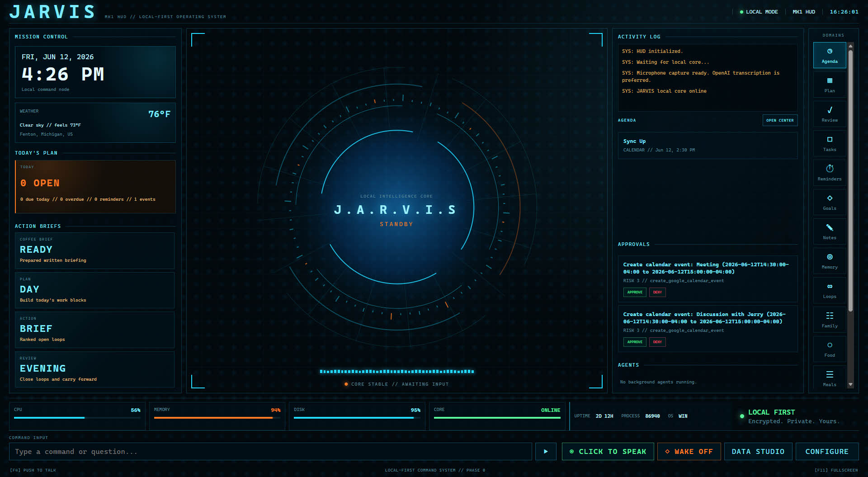Open DATA STUDIO
The width and height of the screenshot is (868, 477).
click(758, 451)
